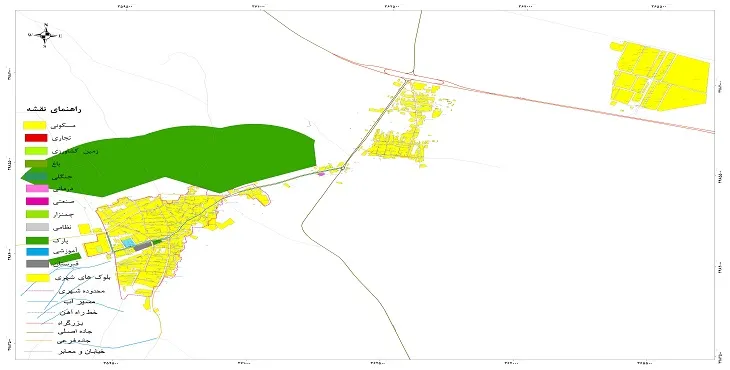The width and height of the screenshot is (730, 370).
Task: Select the yellow بلوک های شهری swatch
Action: point(38,277)
